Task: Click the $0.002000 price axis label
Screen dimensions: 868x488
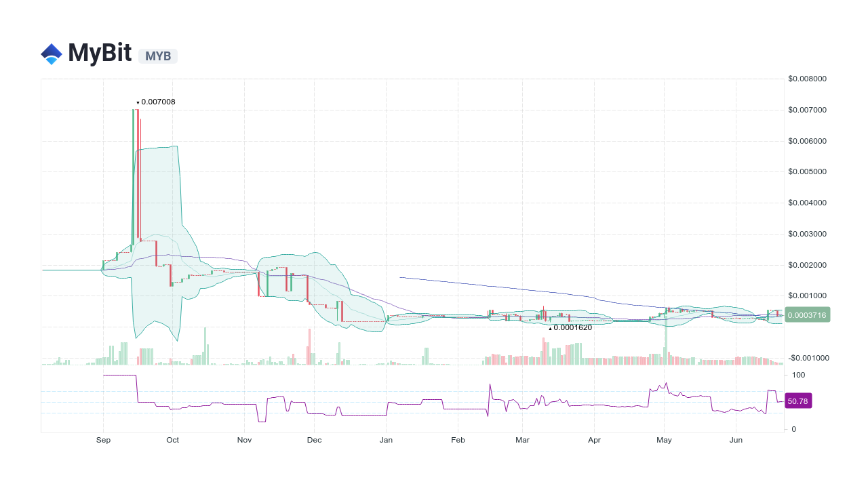Action: click(x=808, y=265)
